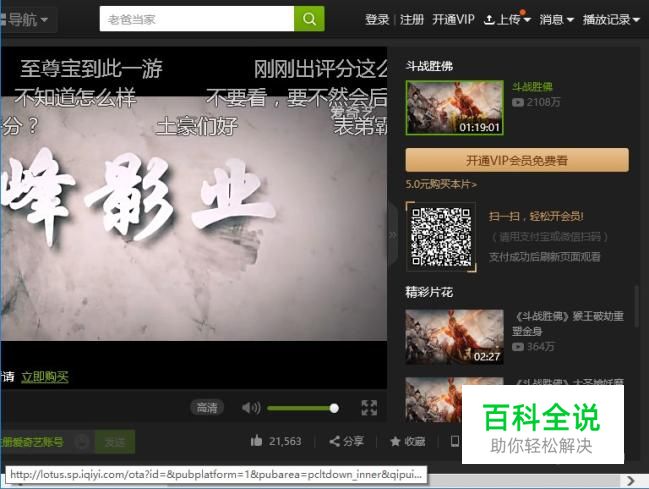Click the mobile phone icon beside 收藏
This screenshot has height=489, width=649.
click(x=455, y=441)
